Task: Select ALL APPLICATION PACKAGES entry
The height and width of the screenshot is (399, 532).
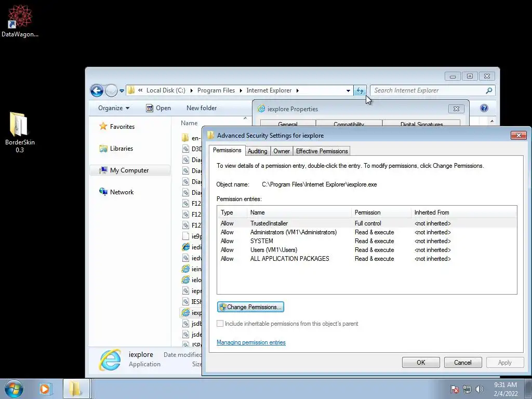Action: (x=367, y=259)
